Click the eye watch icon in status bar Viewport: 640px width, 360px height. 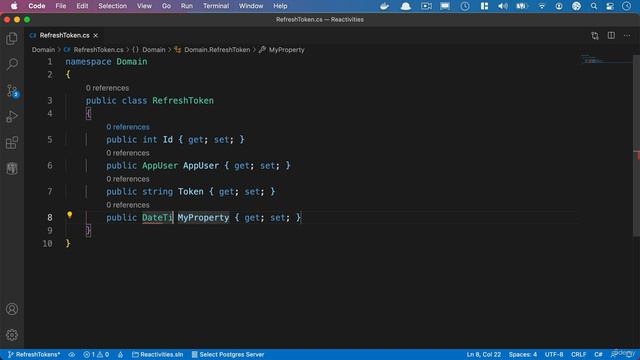click(x=72, y=354)
